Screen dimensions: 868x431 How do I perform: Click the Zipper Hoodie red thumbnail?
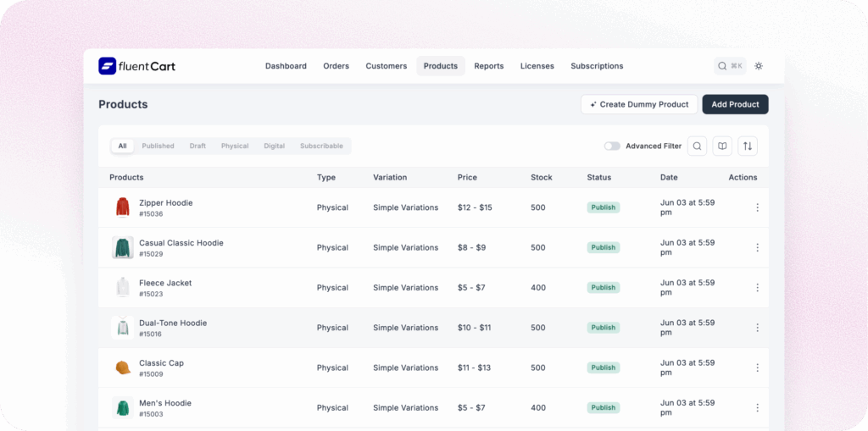point(122,207)
